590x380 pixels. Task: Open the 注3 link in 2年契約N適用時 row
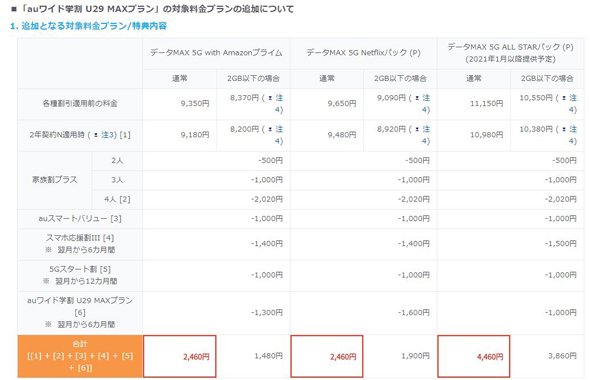click(108, 135)
